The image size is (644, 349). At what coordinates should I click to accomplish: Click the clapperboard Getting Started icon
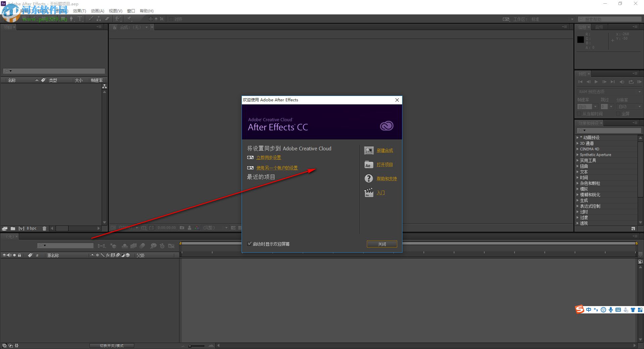click(x=369, y=193)
